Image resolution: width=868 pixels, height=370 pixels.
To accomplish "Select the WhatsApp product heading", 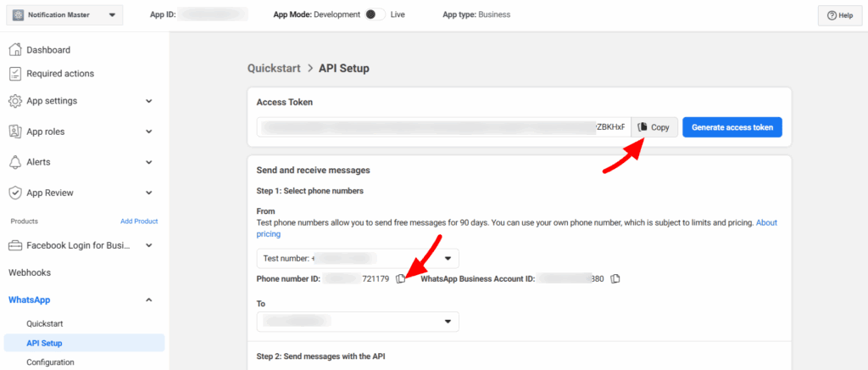I will pos(30,300).
